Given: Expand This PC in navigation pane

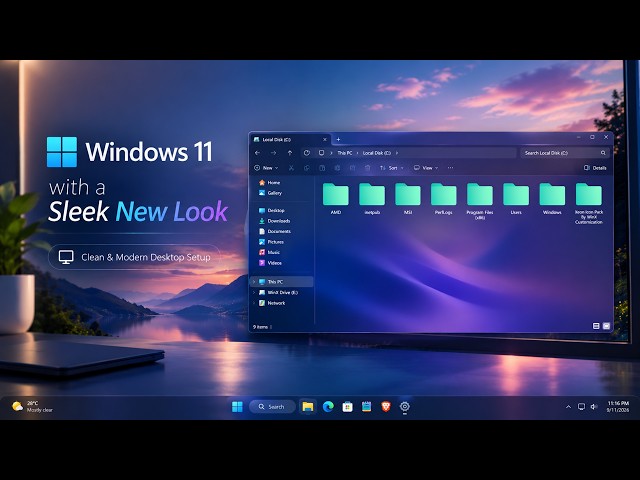Looking at the screenshot, I should [254, 282].
